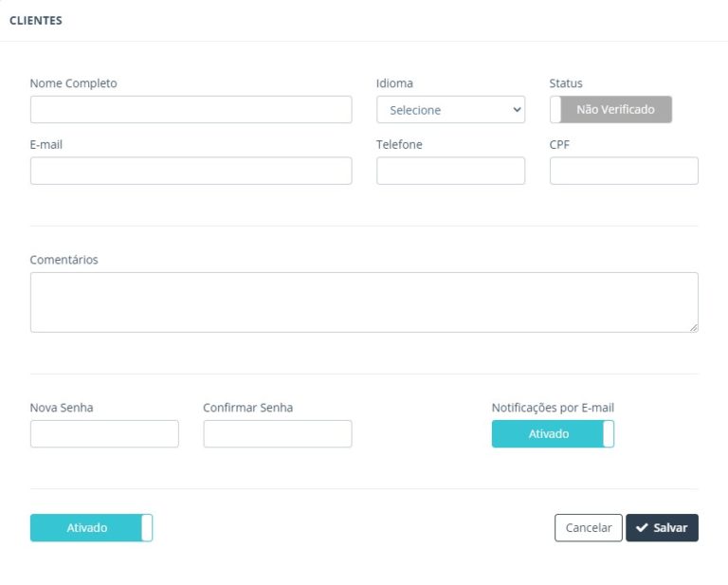Click the CLIENTES page heading
This screenshot has height=585, width=728.
click(x=36, y=21)
